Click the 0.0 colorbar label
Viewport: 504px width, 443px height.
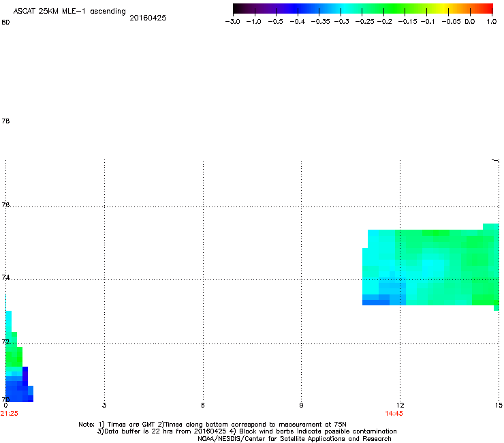470,22
